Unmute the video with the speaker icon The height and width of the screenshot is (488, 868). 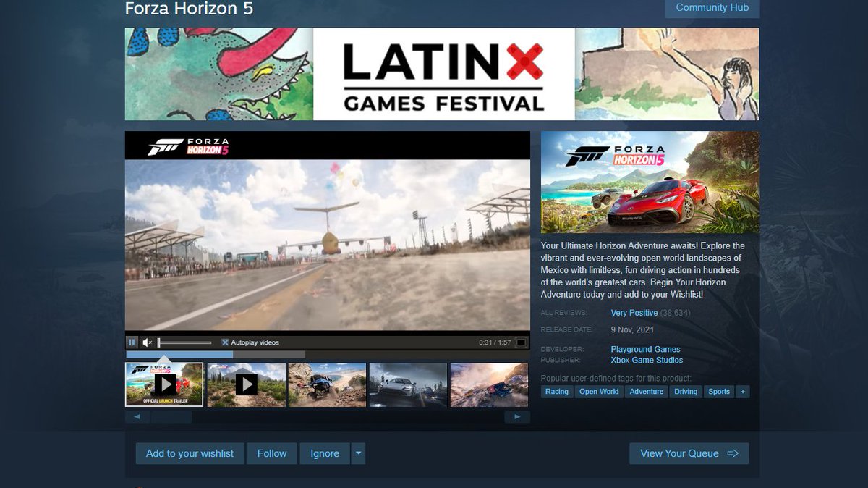coord(147,342)
